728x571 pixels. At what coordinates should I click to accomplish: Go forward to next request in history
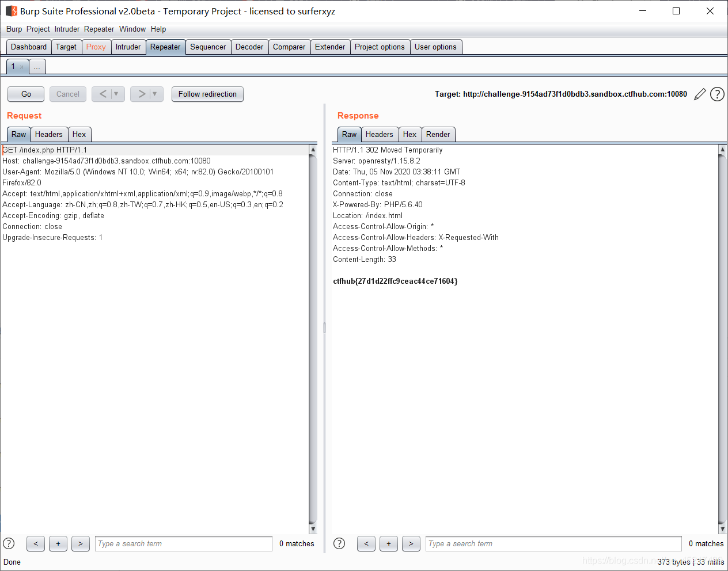(x=141, y=94)
